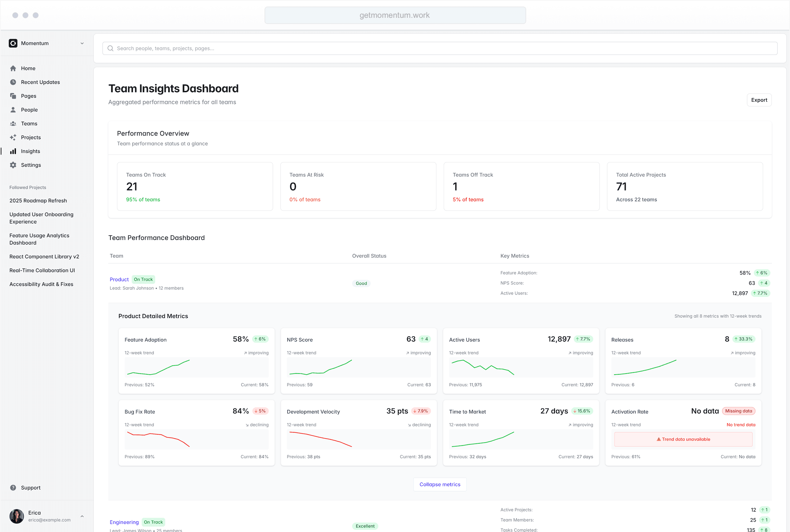Screen dimensions: 790x532
Task: Expand the Erica account menu chevron
Action: point(82,516)
